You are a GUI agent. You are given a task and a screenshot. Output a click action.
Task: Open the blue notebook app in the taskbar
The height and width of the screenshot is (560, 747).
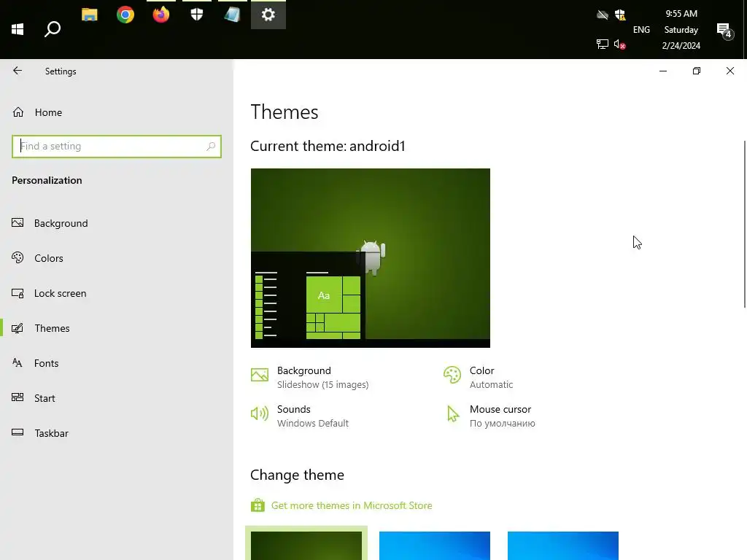click(x=232, y=15)
